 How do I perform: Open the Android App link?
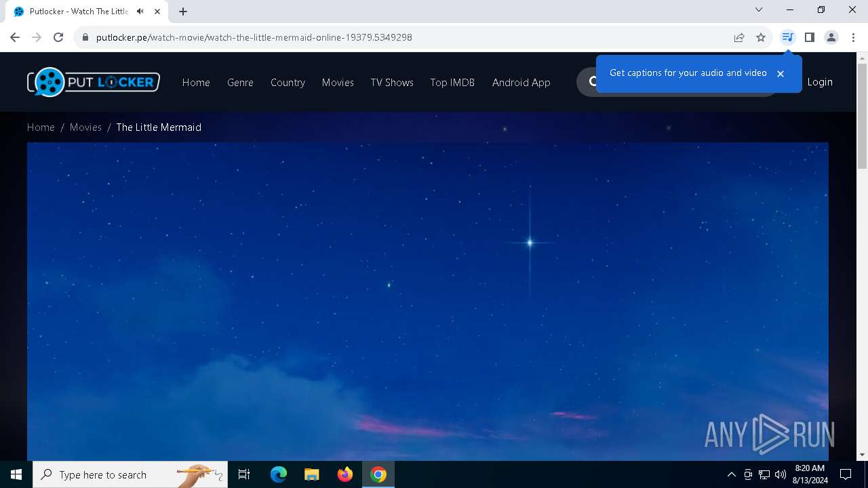[x=521, y=82]
